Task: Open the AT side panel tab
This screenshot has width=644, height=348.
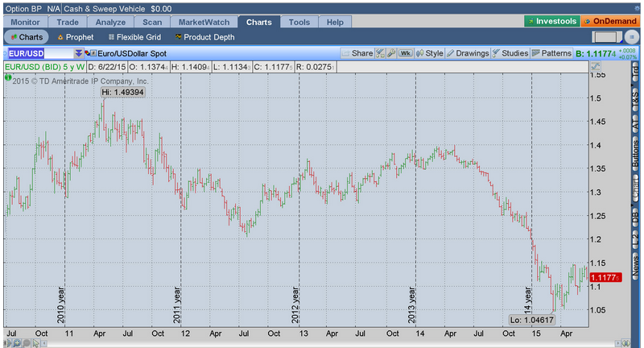Action: click(635, 125)
